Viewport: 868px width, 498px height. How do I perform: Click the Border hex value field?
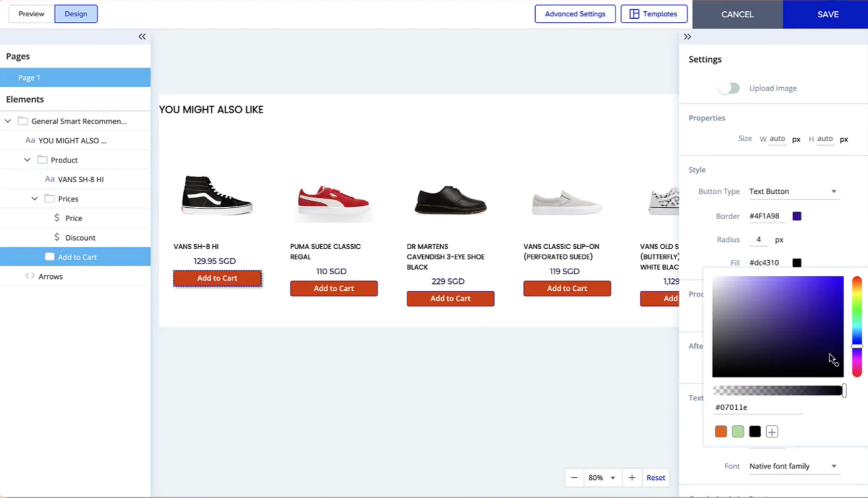click(767, 216)
